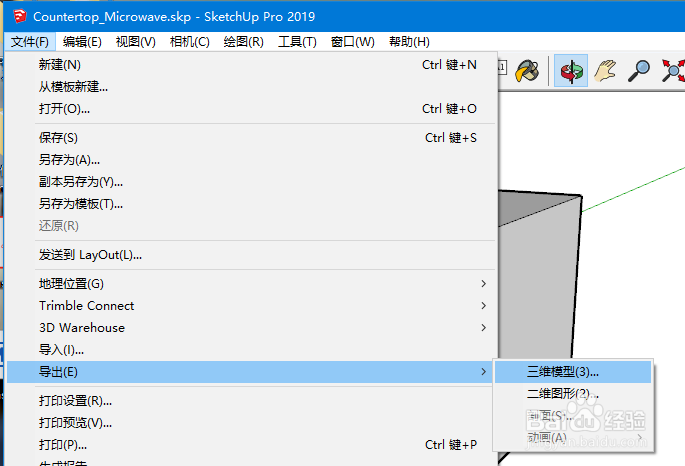The width and height of the screenshot is (685, 466).
Task: Choose 另存为(A)... menu entry
Action: coord(251,160)
